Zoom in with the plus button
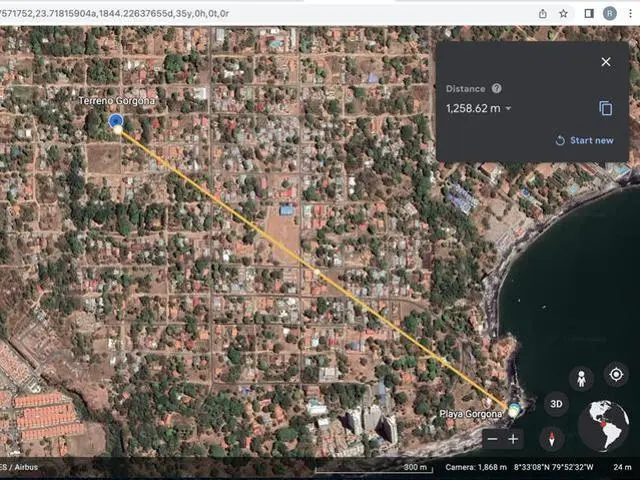The height and width of the screenshot is (480, 640). [x=514, y=439]
